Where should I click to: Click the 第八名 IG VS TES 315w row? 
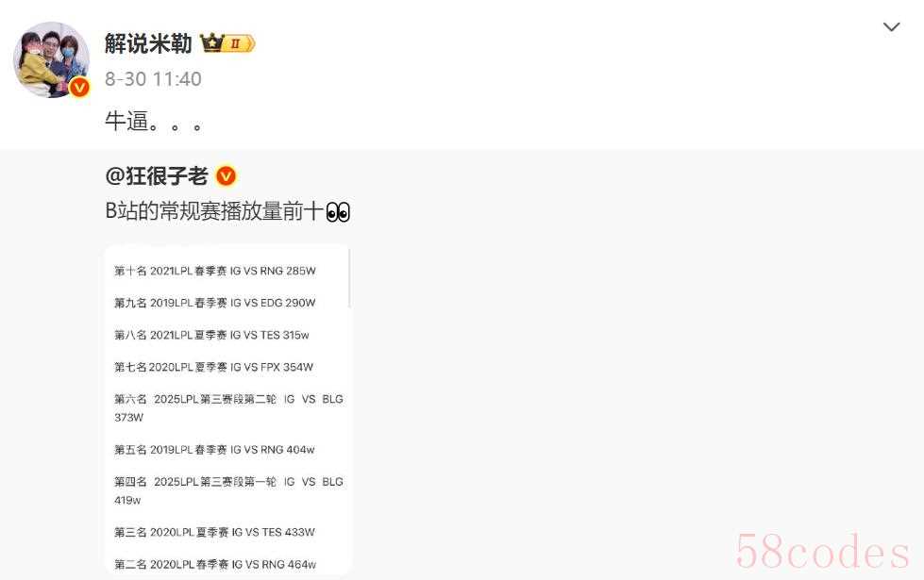[x=211, y=335]
